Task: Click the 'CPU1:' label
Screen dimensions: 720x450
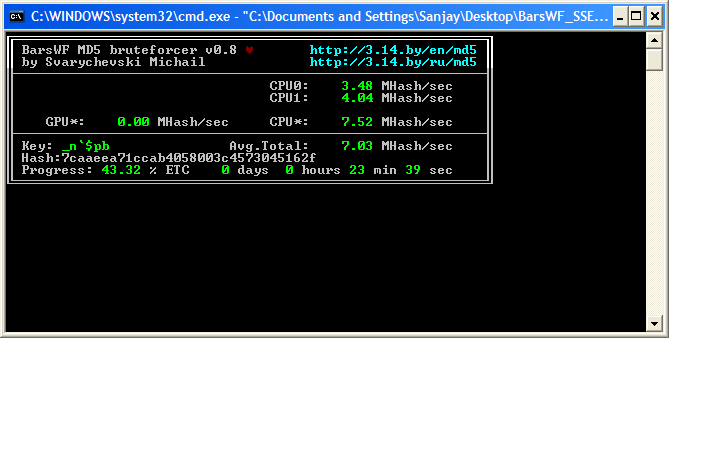Action: tap(289, 98)
